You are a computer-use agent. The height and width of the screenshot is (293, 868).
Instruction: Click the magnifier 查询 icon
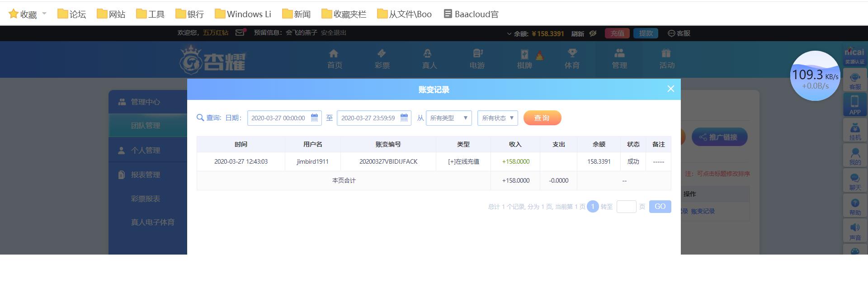(200, 118)
